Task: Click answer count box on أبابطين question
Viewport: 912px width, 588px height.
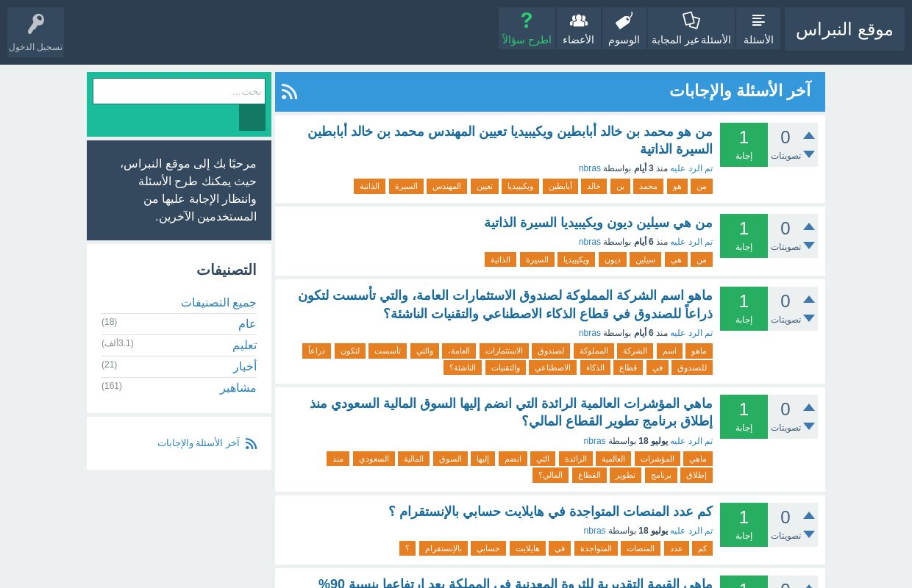Action: tap(744, 145)
